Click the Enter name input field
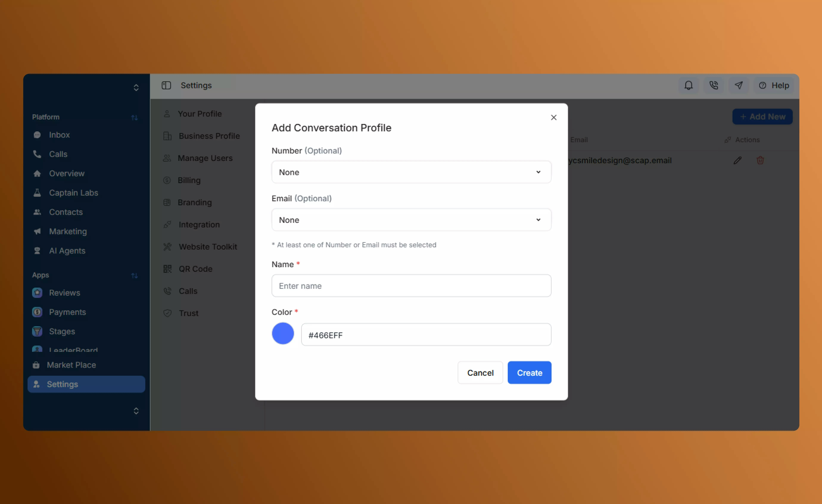This screenshot has height=504, width=822. tap(411, 286)
